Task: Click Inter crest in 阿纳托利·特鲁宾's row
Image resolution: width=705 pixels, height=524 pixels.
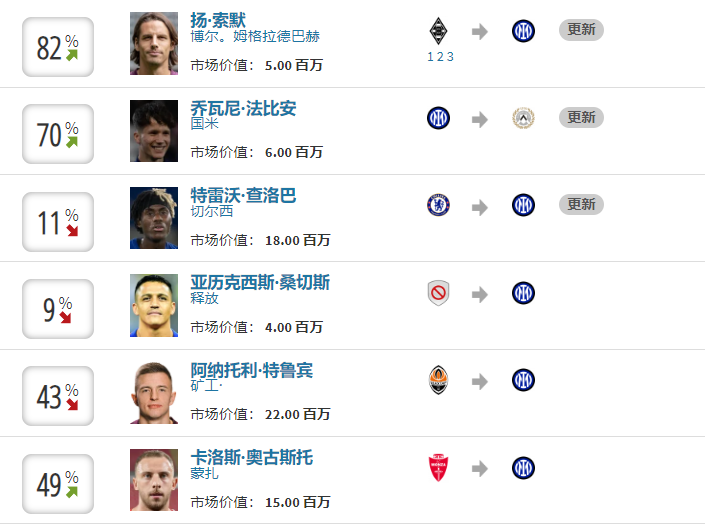Action: 523,380
